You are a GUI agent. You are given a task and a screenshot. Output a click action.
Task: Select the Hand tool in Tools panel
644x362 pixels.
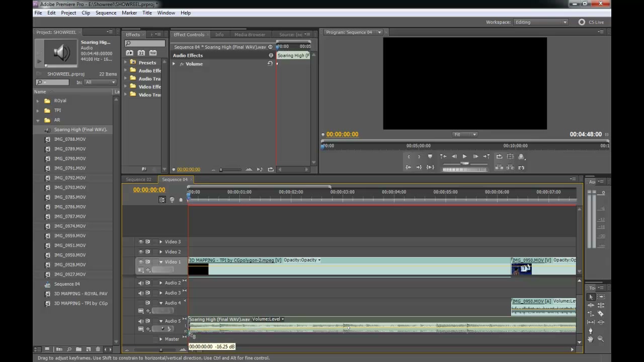point(591,339)
